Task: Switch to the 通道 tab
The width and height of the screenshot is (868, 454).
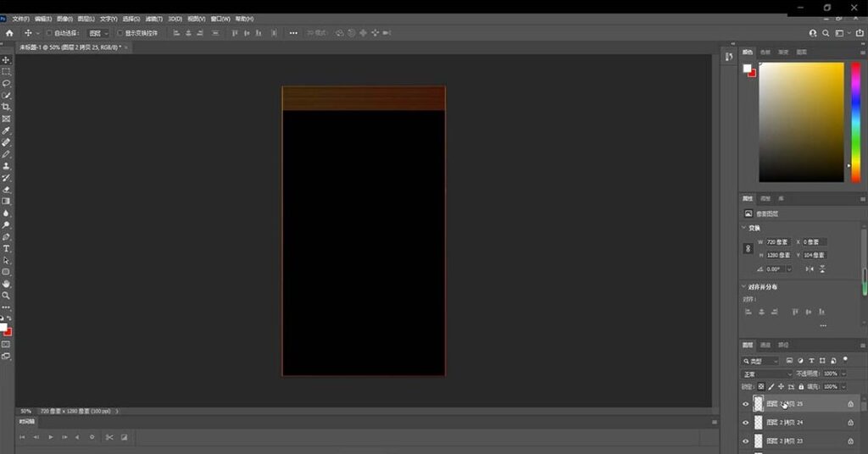Action: (x=765, y=346)
